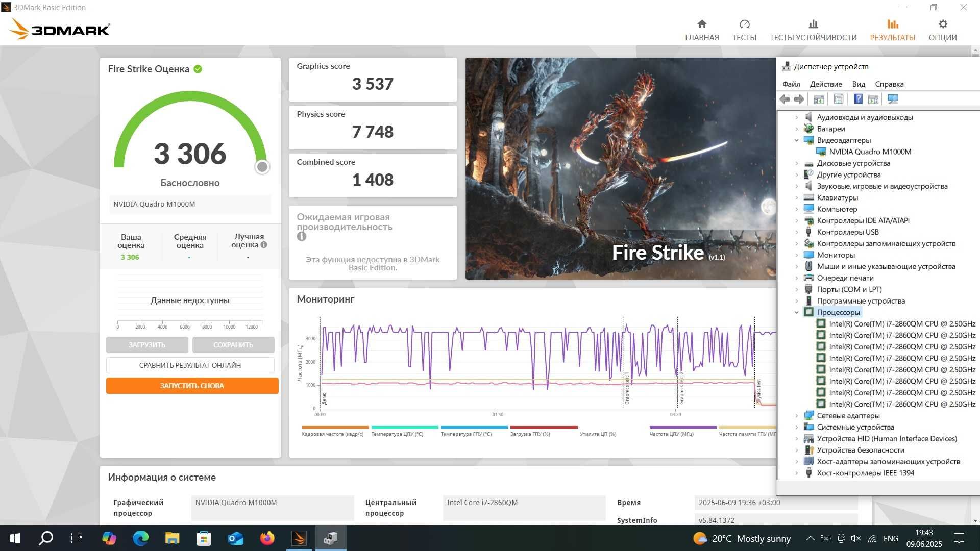Viewport: 980px width, 551px height.
Task: Open Вид menu in Device Manager
Action: [x=859, y=84]
